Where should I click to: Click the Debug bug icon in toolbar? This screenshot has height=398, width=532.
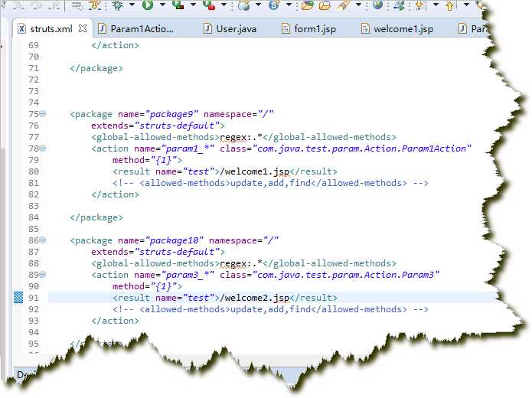[117, 5]
